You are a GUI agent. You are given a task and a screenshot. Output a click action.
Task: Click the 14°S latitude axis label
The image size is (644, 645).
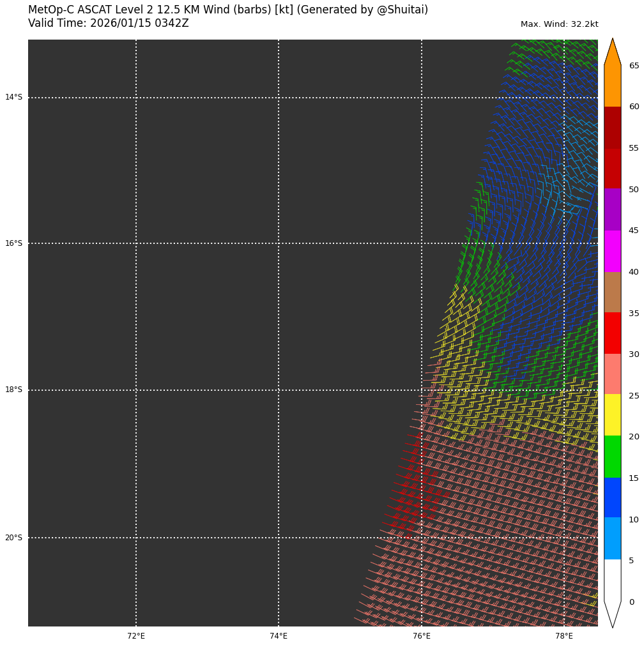tap(13, 98)
